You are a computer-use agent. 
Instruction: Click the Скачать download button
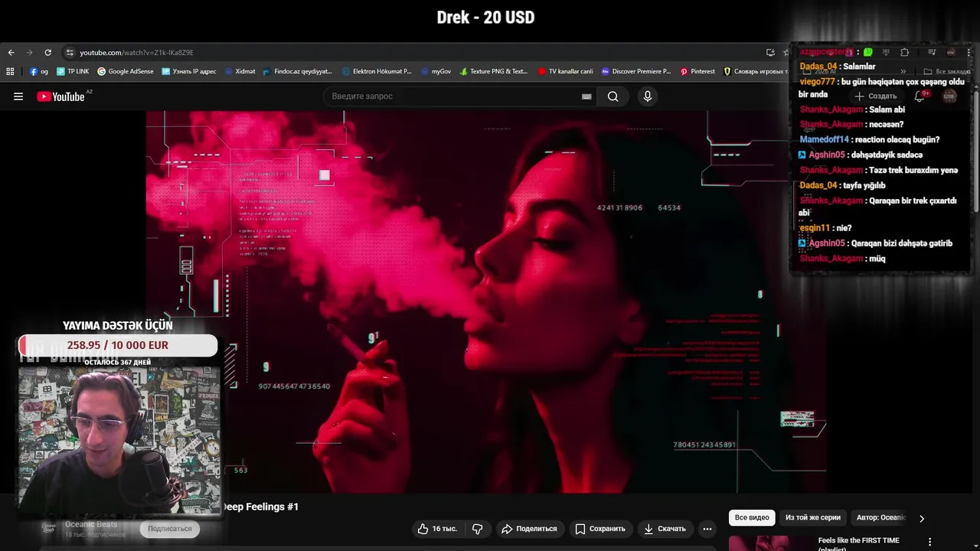[x=665, y=529]
